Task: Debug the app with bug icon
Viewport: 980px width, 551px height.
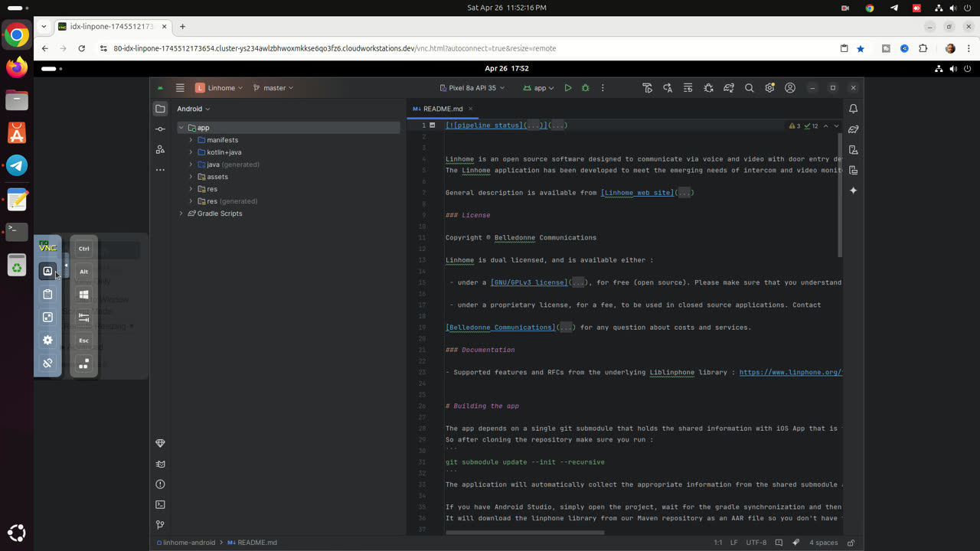Action: [586, 88]
